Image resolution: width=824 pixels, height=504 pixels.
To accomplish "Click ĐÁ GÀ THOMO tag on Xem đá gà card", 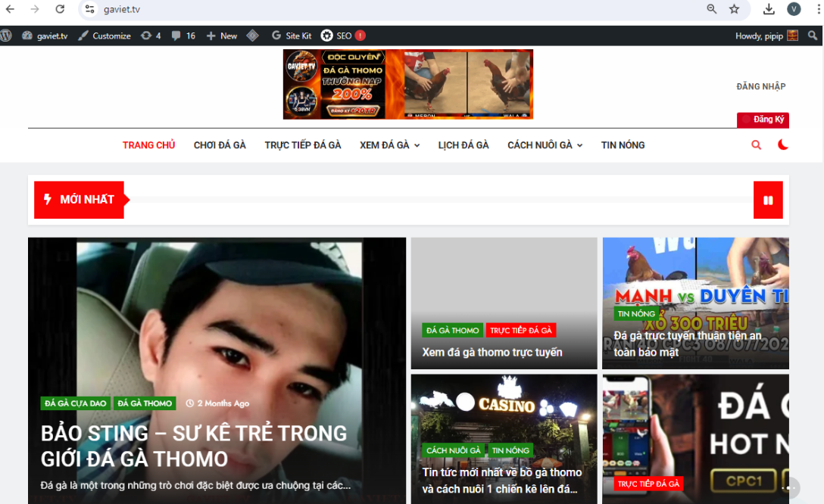I will tap(452, 330).
